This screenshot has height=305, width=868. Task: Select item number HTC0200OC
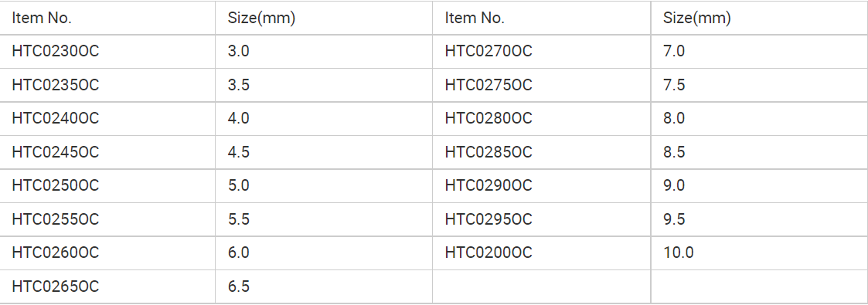point(488,252)
